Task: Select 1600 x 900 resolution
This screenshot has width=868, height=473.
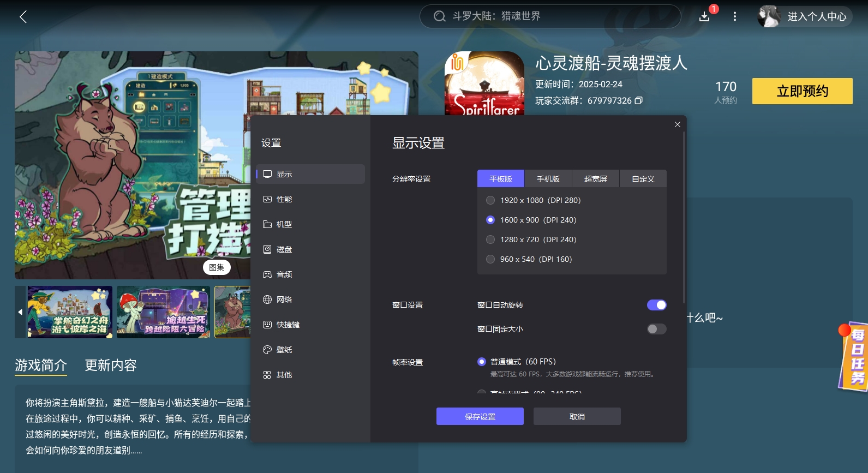Action: (x=490, y=220)
